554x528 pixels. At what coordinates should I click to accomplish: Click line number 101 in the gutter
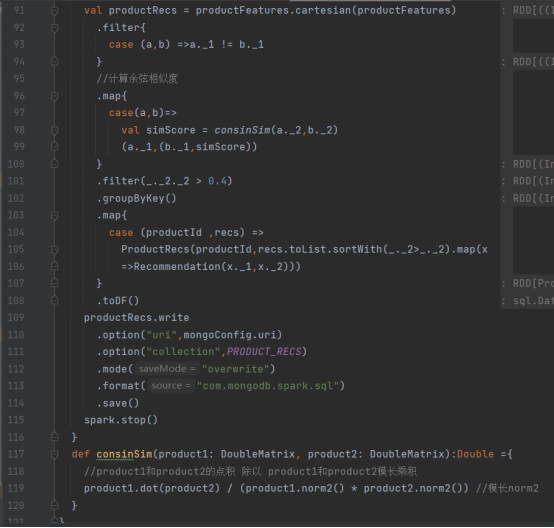(x=16, y=181)
